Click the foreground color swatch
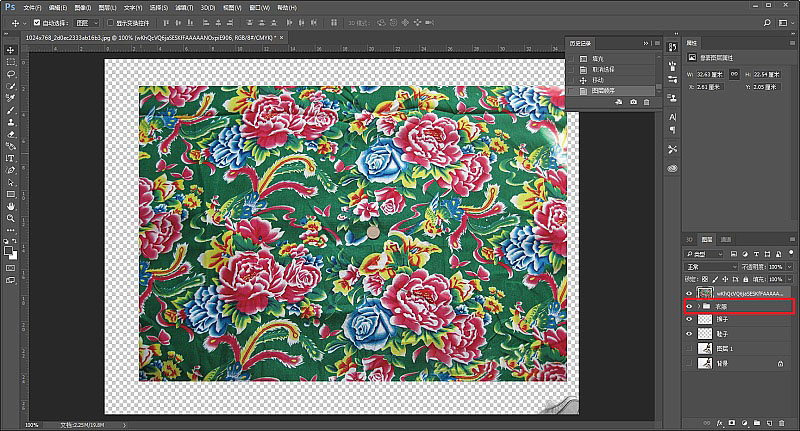This screenshot has height=431, width=800. [x=8, y=250]
